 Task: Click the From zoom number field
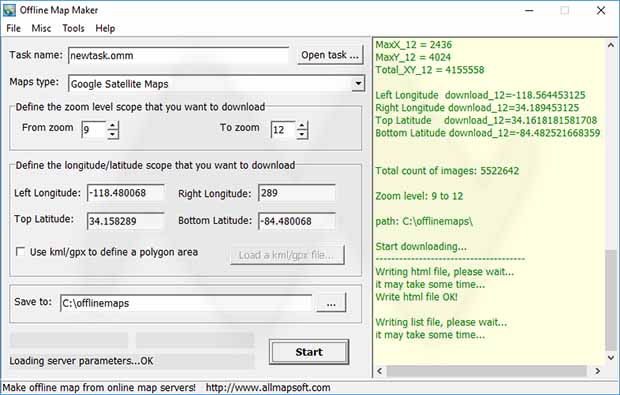coord(94,130)
